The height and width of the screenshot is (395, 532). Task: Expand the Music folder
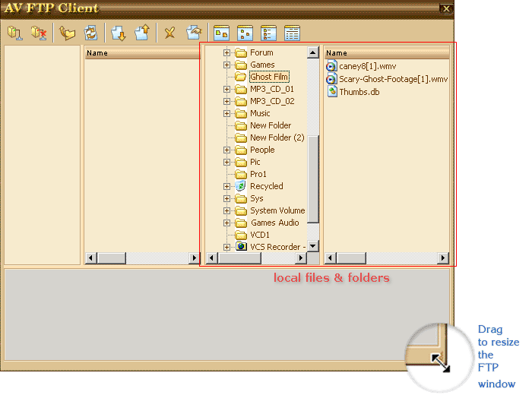point(226,114)
